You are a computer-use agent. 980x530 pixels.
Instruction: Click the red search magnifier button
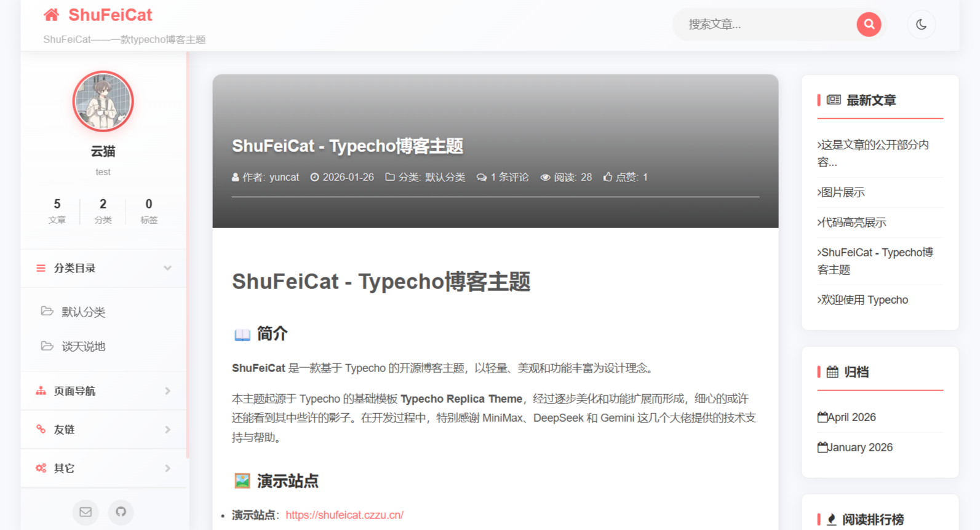point(869,25)
